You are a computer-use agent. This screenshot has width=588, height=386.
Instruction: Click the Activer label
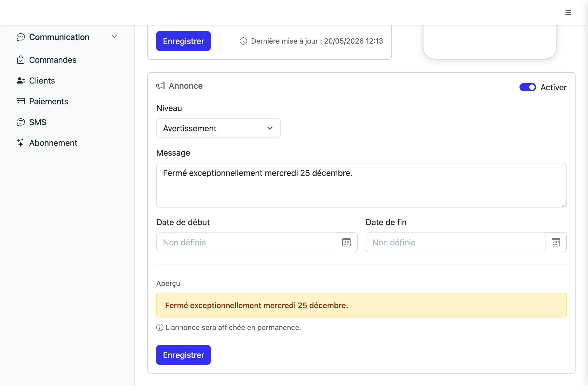[553, 87]
